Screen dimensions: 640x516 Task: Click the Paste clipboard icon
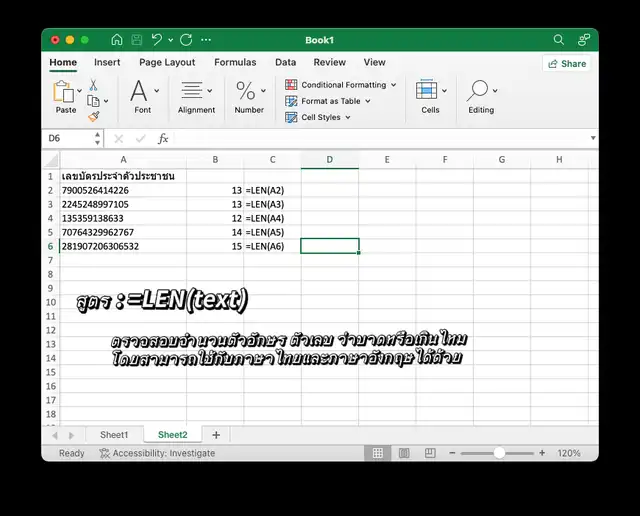[x=65, y=93]
